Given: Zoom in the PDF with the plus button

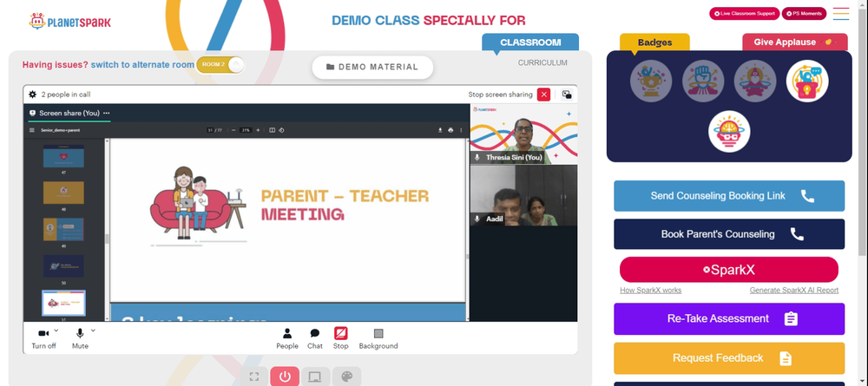Looking at the screenshot, I should point(258,130).
